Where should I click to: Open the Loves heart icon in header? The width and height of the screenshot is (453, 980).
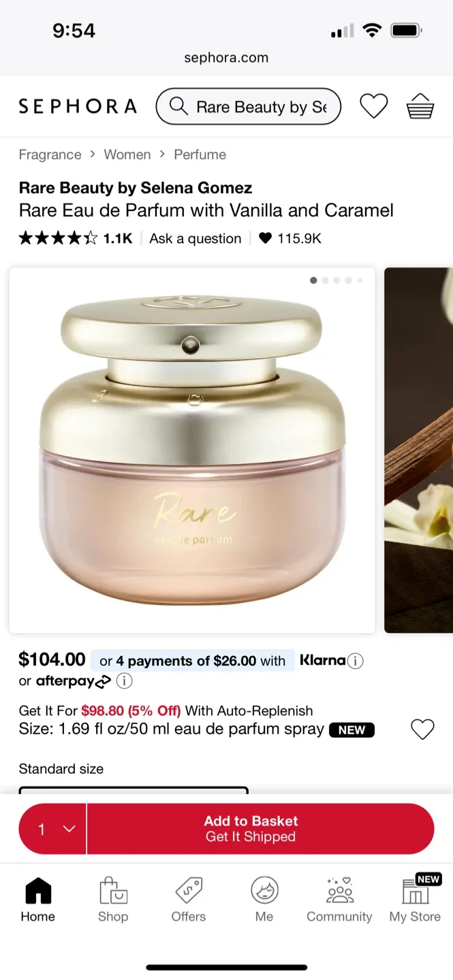(x=373, y=107)
